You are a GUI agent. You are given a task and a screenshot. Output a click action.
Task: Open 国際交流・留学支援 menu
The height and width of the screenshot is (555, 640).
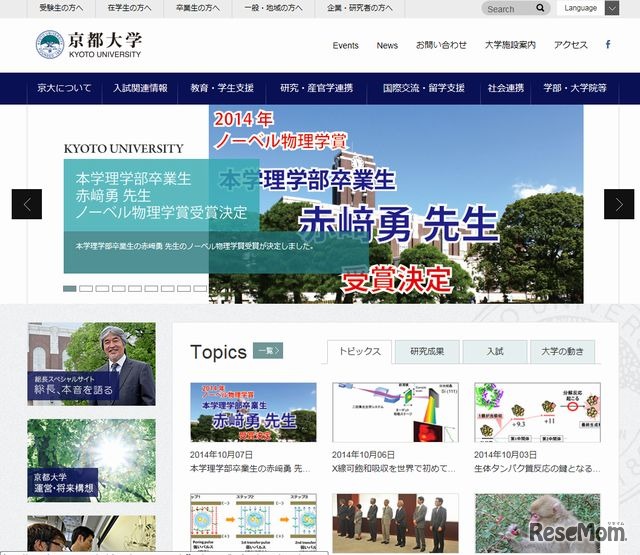click(424, 88)
